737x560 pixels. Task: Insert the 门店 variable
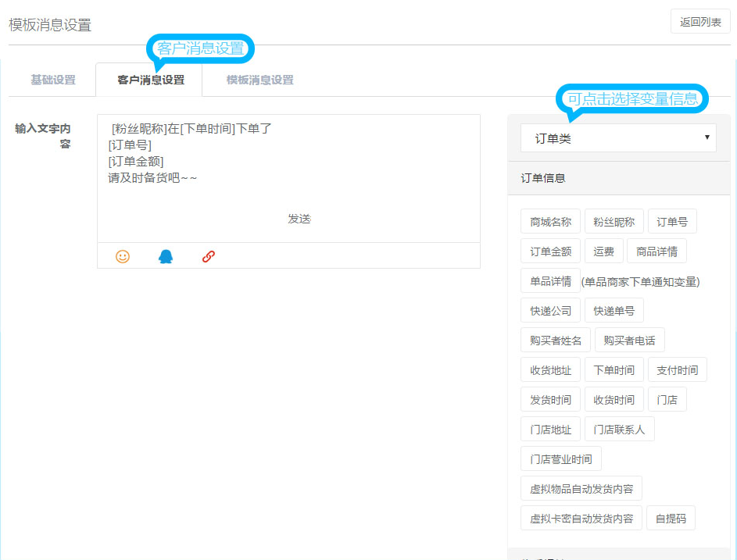(667, 399)
